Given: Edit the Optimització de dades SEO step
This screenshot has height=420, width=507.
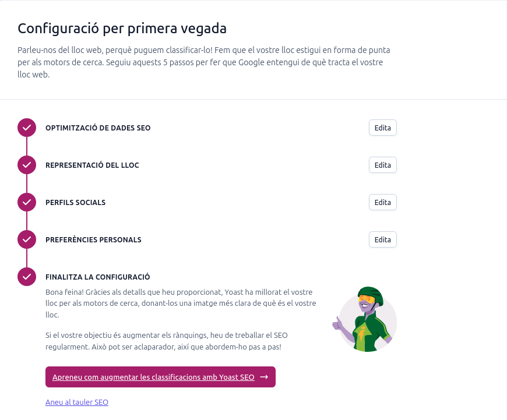Looking at the screenshot, I should (x=382, y=128).
